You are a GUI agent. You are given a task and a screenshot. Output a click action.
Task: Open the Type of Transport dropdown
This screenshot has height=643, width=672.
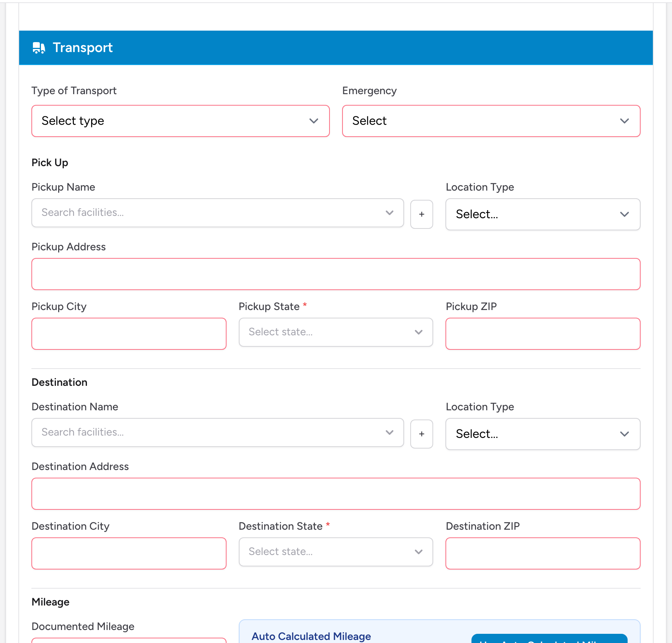(181, 121)
